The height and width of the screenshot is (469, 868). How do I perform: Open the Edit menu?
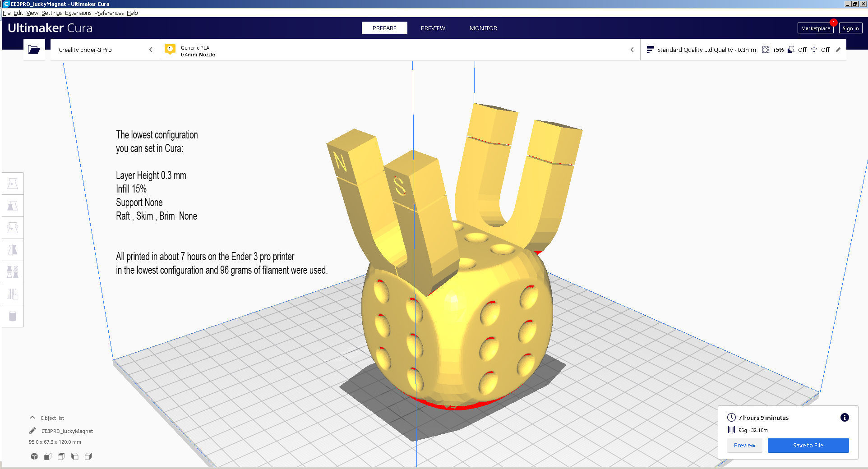coord(18,13)
